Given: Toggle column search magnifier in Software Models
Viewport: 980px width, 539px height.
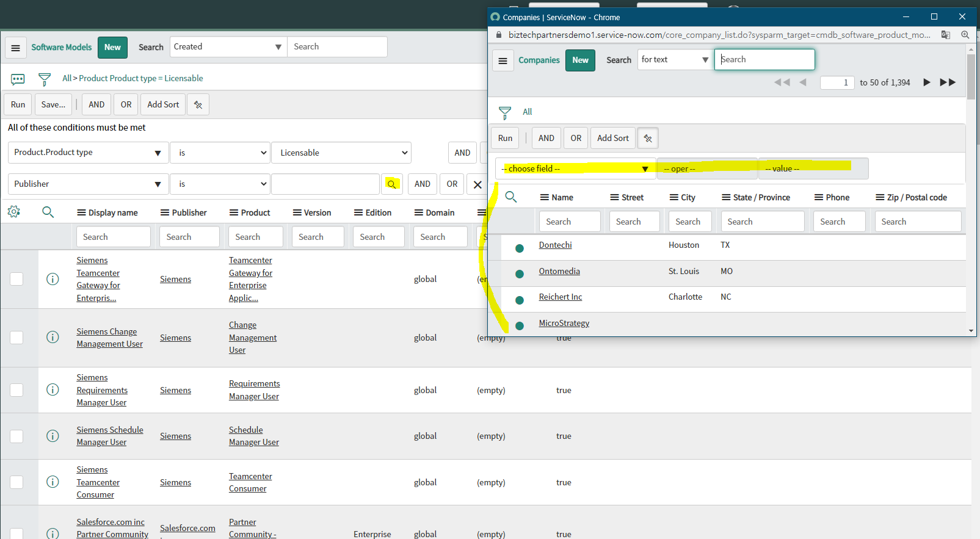Looking at the screenshot, I should point(48,212).
